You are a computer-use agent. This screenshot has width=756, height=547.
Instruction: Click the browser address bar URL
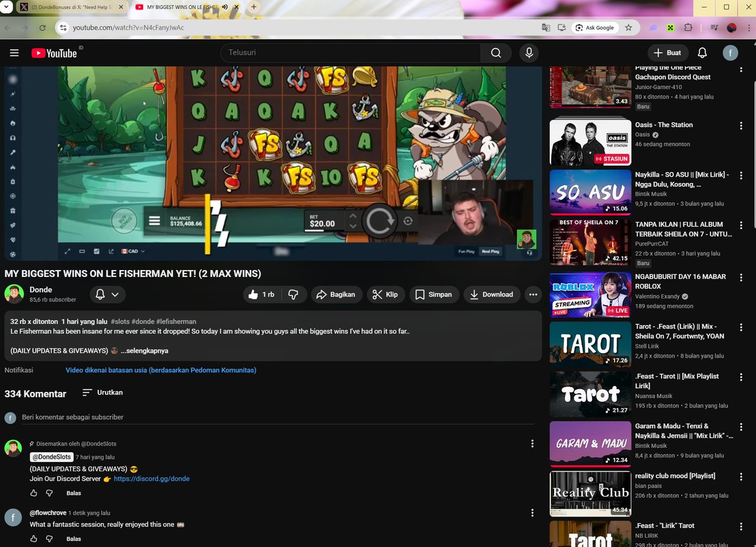pyautogui.click(x=128, y=28)
